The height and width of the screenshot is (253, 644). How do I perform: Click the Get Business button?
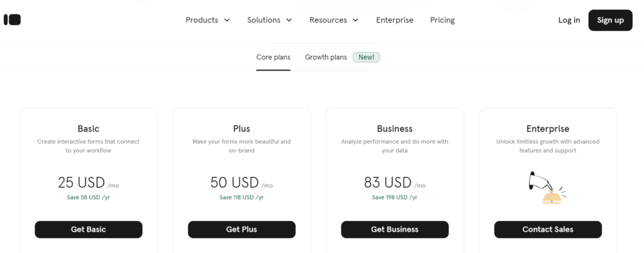point(394,229)
